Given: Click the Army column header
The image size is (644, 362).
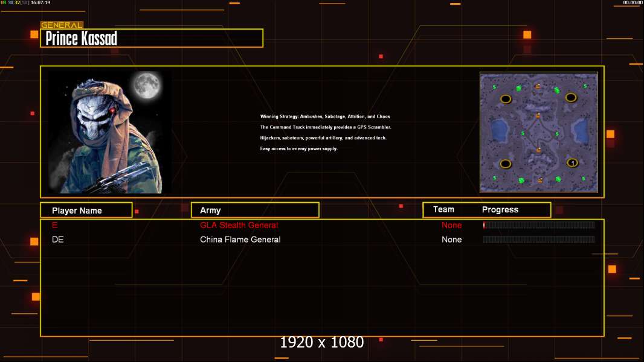Looking at the screenshot, I should 255,210.
